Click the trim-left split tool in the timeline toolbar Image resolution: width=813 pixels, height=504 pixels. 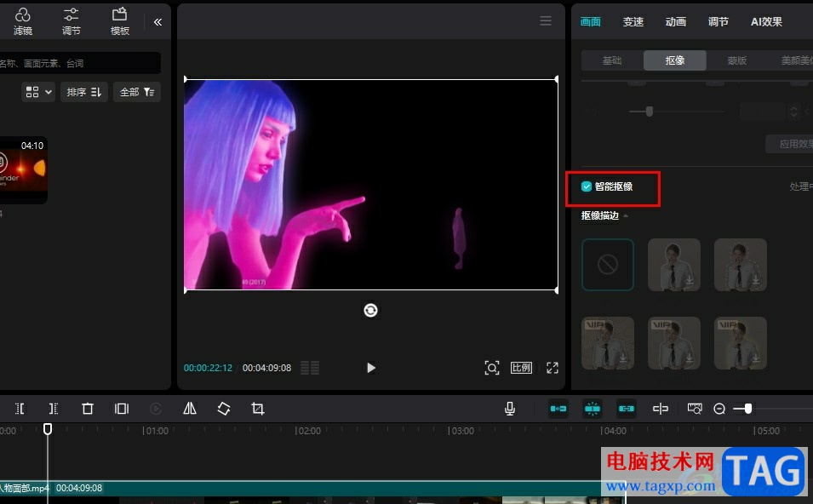(x=20, y=409)
